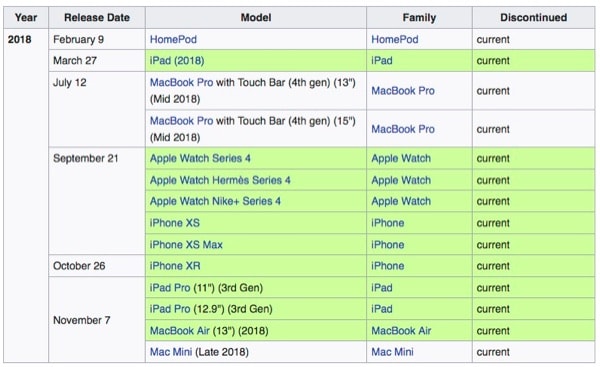Click iPad Pro link in 12.9-inch row
The image size is (600, 367).
[x=170, y=308]
